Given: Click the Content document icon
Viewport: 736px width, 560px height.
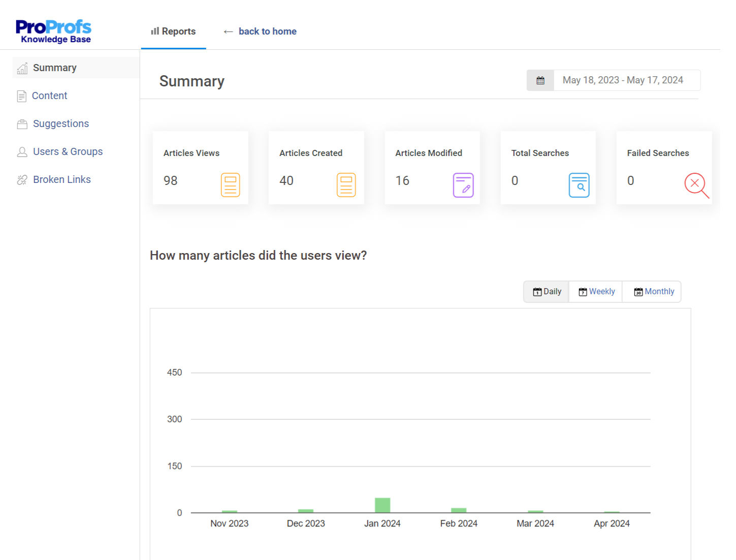Looking at the screenshot, I should point(21,96).
